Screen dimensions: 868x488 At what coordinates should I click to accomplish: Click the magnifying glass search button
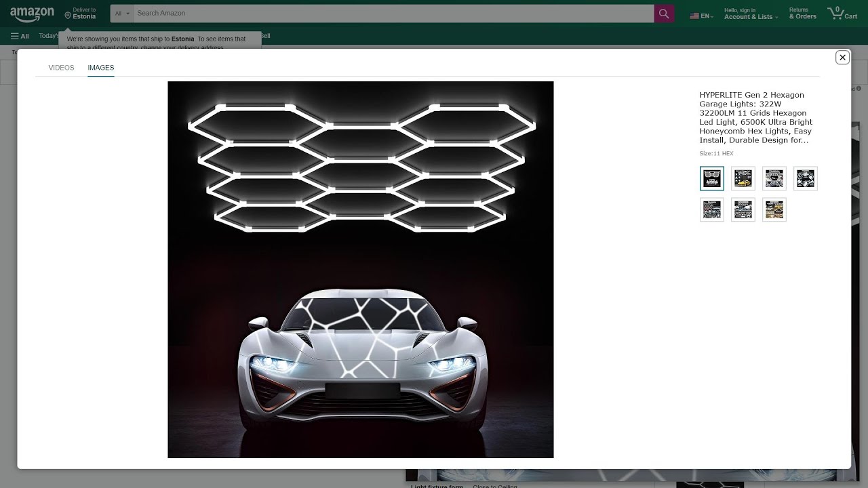[664, 14]
